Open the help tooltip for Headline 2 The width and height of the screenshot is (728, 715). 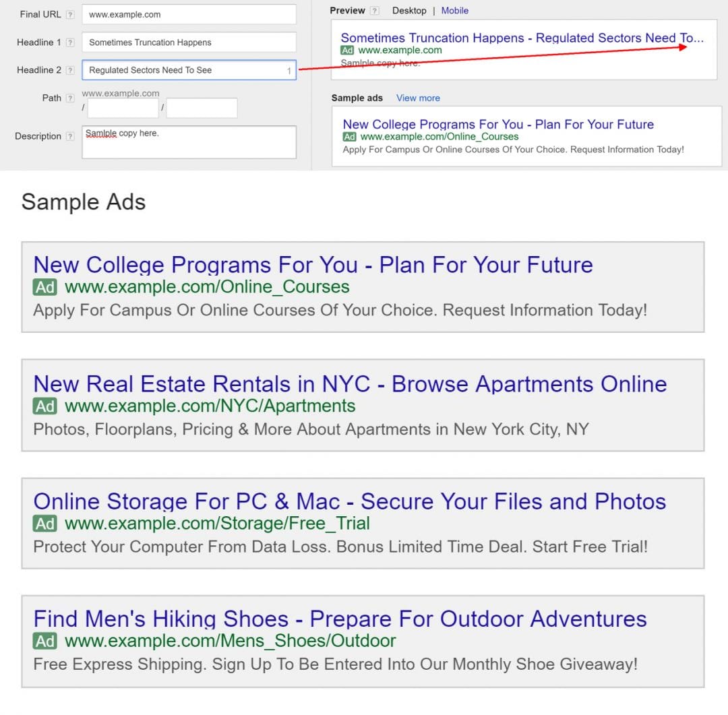coord(70,70)
